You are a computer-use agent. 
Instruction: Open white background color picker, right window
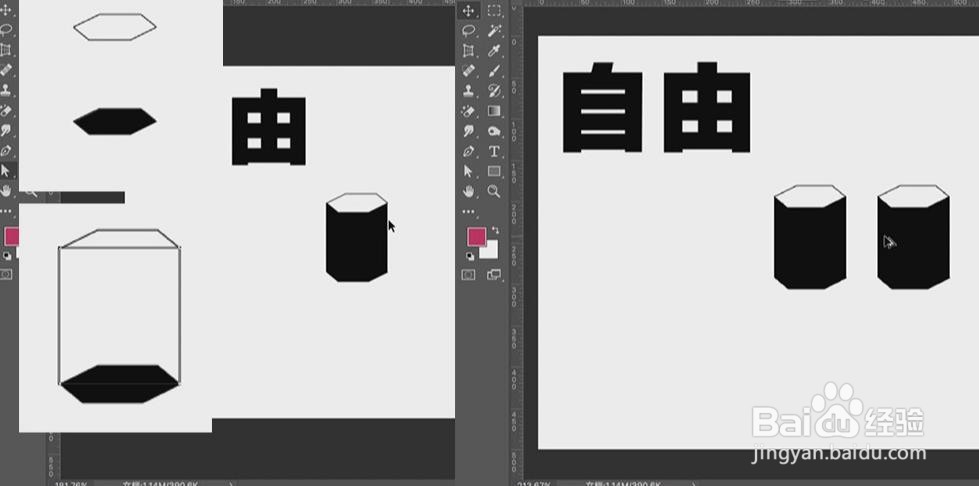click(491, 251)
